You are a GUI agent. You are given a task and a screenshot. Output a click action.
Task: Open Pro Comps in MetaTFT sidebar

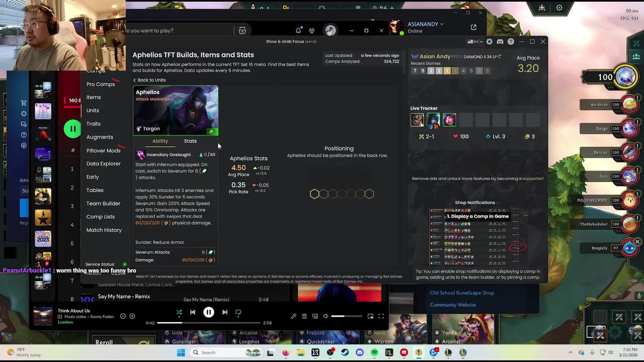coord(101,84)
